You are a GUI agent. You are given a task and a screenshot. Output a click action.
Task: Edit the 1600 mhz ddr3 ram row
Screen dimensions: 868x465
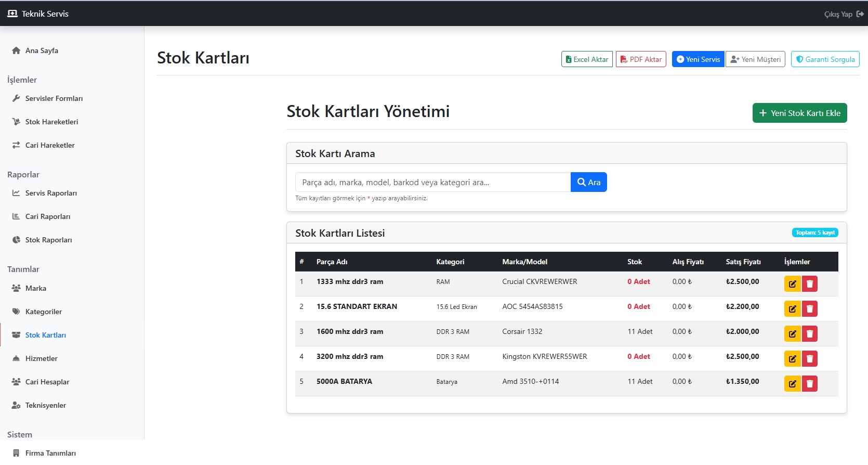pos(792,334)
